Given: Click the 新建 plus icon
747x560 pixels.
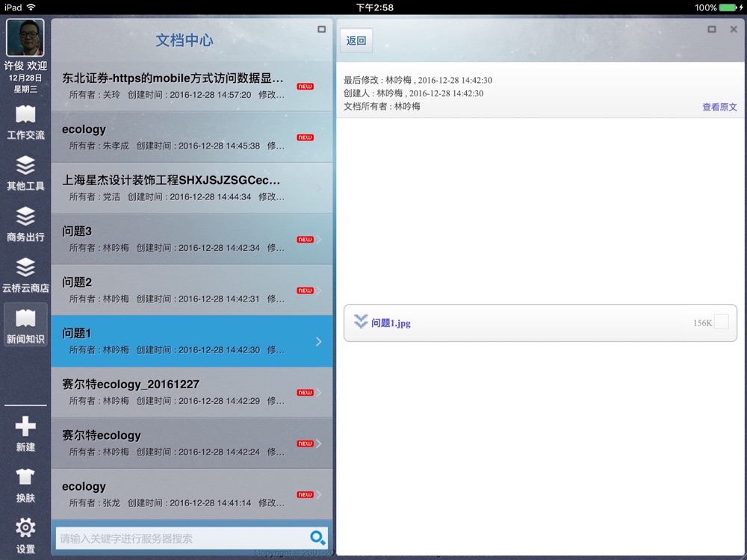Looking at the screenshot, I should coord(25,434).
